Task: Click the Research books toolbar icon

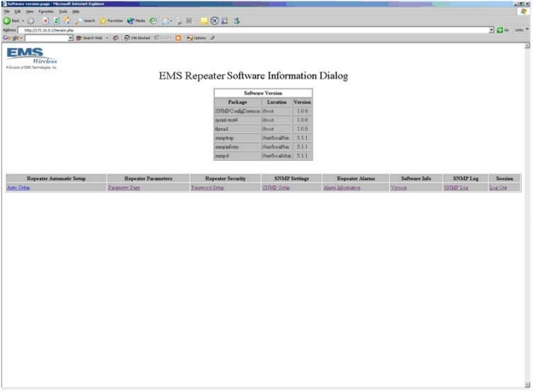Action: click(224, 21)
